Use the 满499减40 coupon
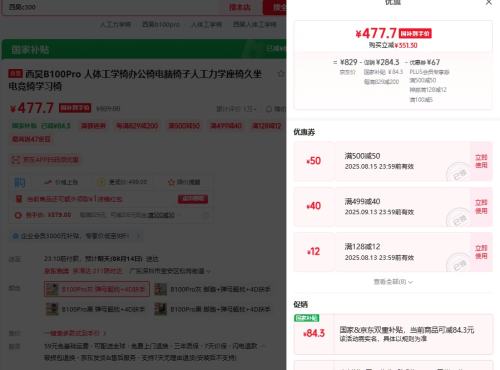Image resolution: width=500 pixels, height=370 pixels. [x=481, y=207]
